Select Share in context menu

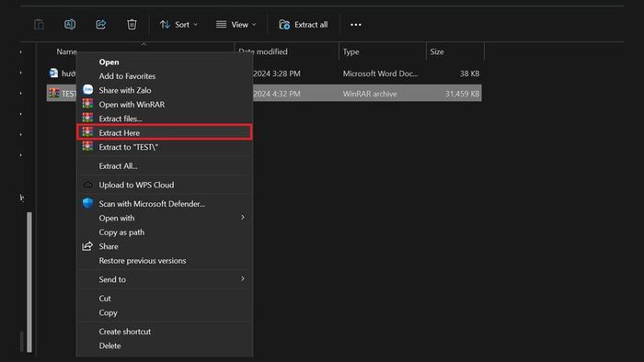pos(109,246)
